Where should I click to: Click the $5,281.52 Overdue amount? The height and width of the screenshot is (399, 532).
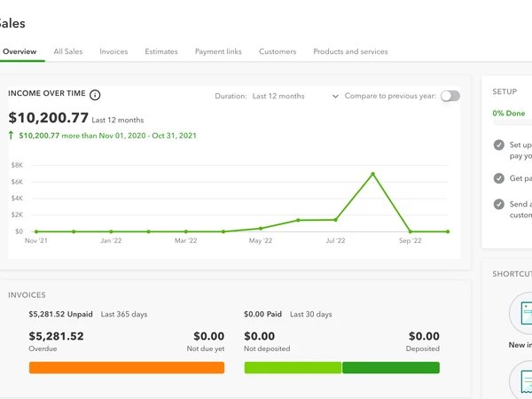pyautogui.click(x=57, y=336)
